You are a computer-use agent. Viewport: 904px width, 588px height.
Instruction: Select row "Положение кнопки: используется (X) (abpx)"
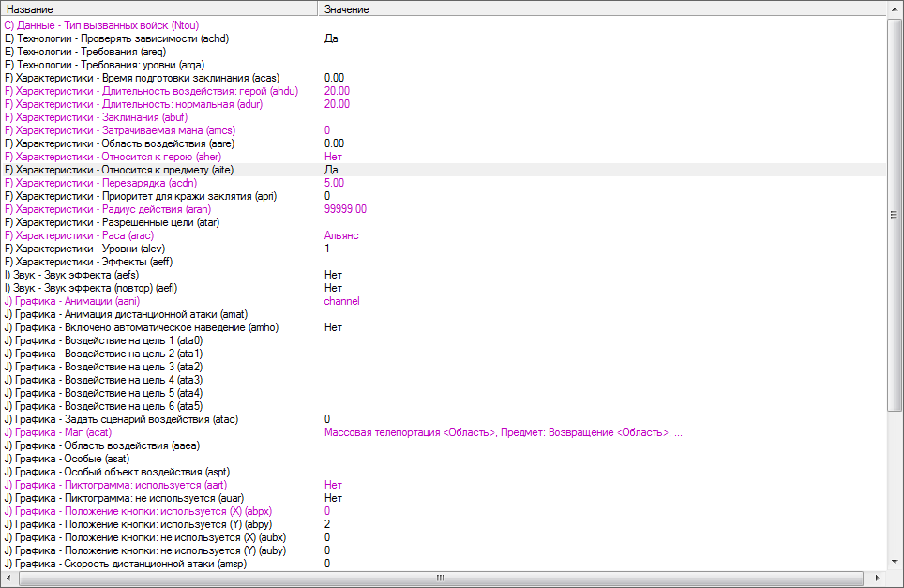click(x=444, y=511)
